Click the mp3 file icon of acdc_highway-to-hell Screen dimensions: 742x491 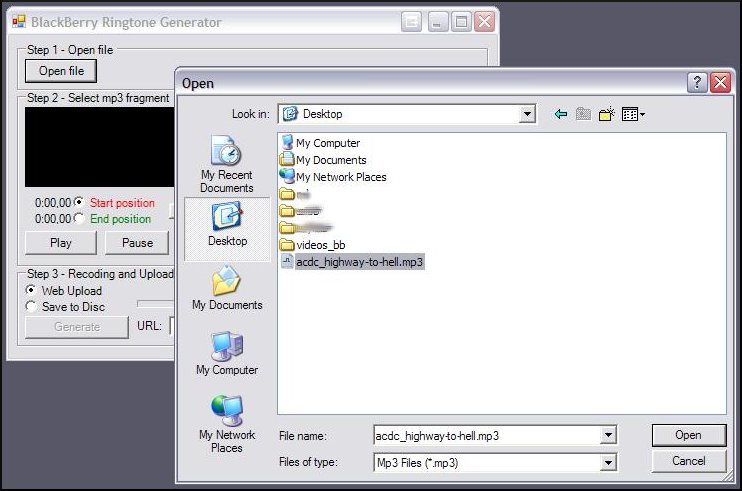pos(287,261)
